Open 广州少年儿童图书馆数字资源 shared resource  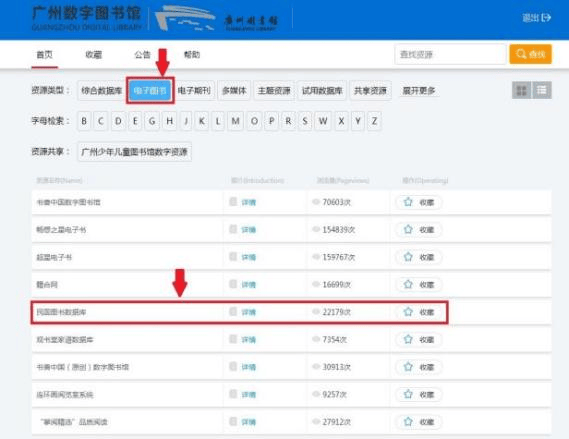135,152
